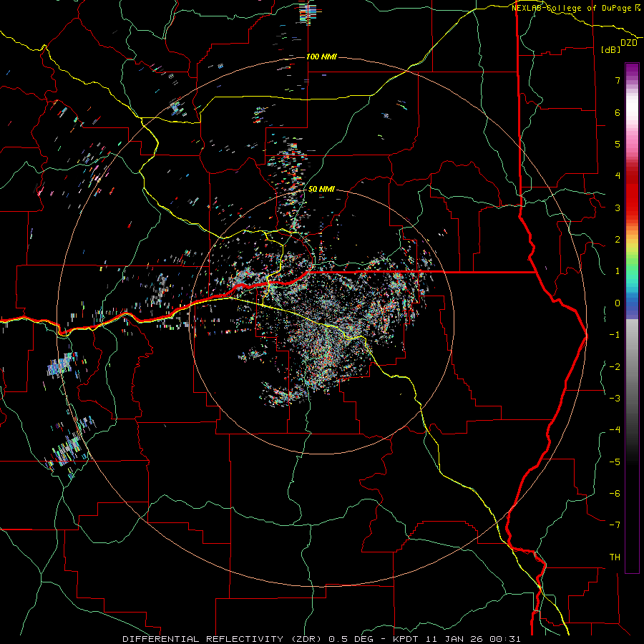Screen dimensions: 644x644
Task: Click the 4 value on the dB scale
Action: pos(618,176)
